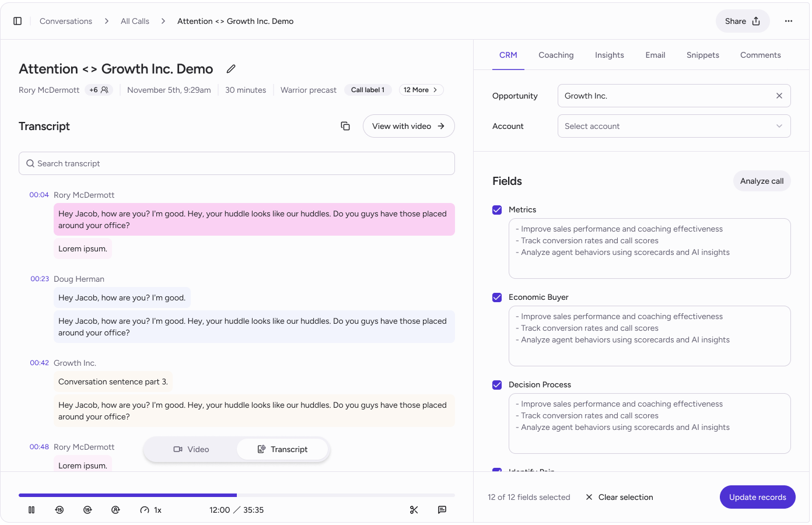
Task: Click the pencil icon to edit call title
Action: (x=231, y=69)
